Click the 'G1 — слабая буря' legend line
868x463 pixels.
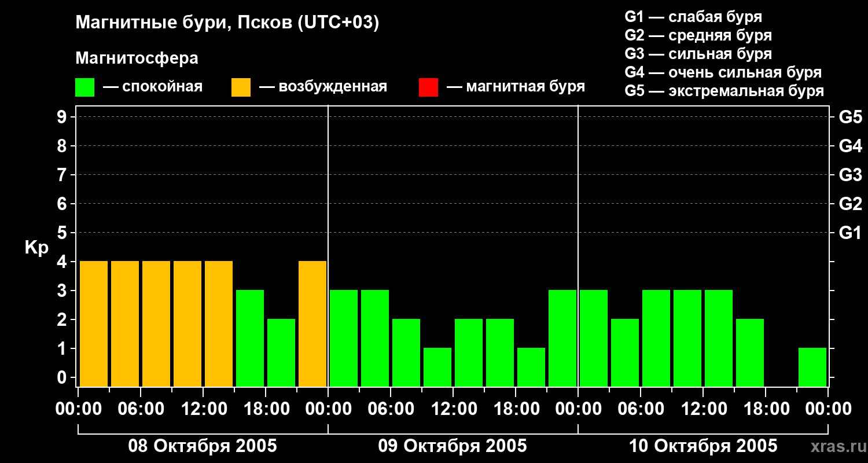(x=693, y=17)
